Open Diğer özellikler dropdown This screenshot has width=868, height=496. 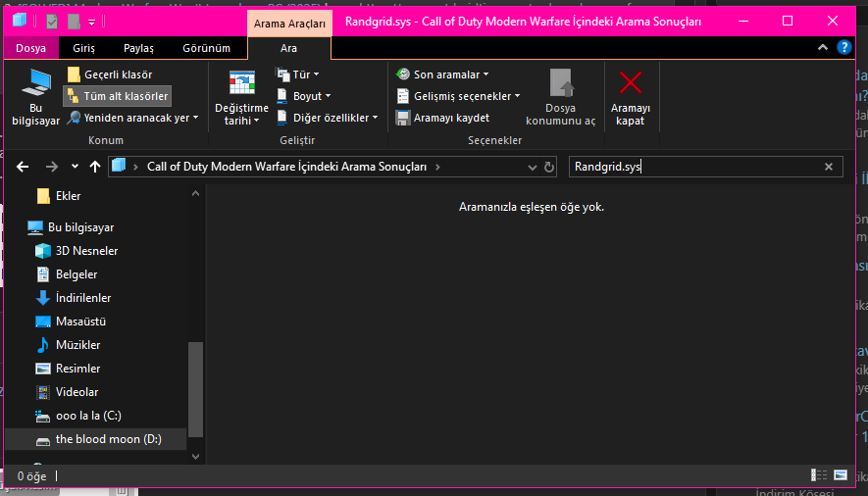328,118
